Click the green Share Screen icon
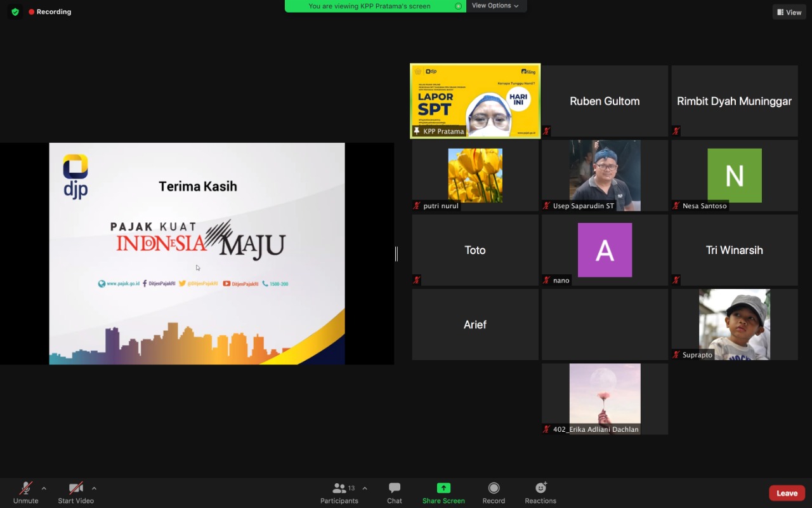 (443, 488)
